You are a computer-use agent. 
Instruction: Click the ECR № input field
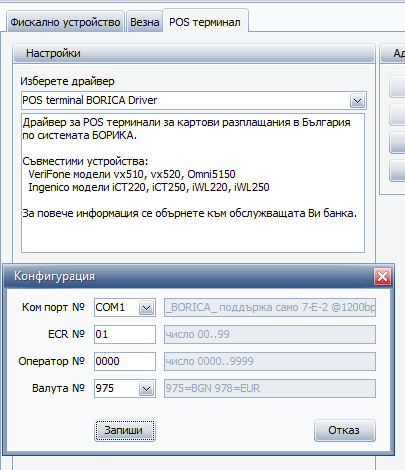tap(125, 334)
